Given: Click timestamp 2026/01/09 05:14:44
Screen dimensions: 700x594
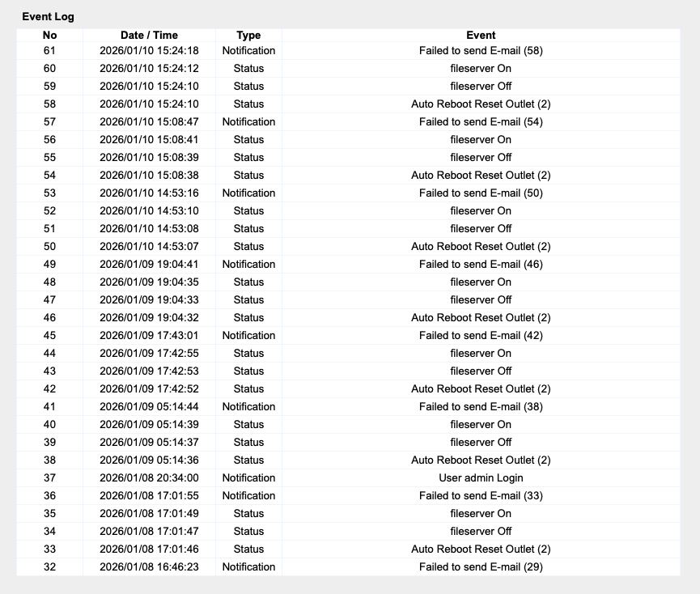Looking at the screenshot, I should tap(149, 407).
